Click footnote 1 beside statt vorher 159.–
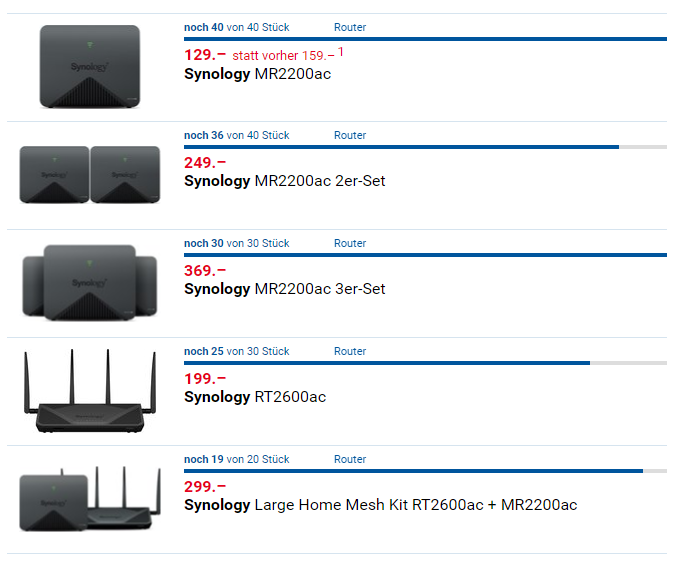 (340, 52)
